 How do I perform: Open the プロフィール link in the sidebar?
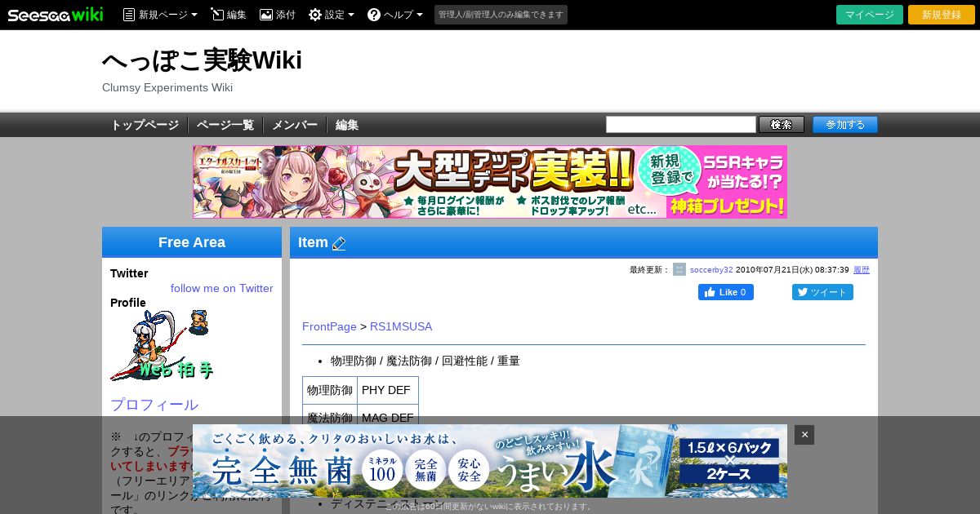pos(154,405)
